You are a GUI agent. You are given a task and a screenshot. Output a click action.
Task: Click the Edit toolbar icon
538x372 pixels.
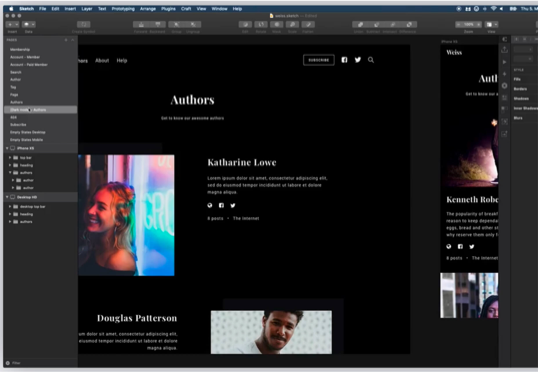click(x=245, y=24)
